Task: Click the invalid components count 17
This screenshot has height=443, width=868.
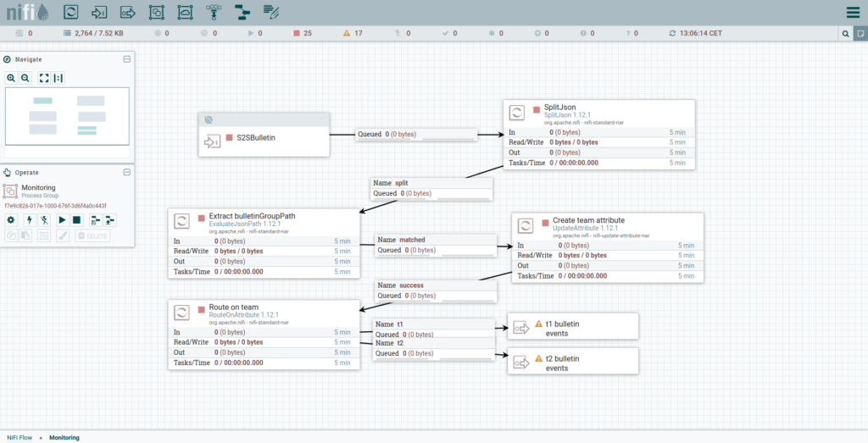Action: tap(353, 33)
